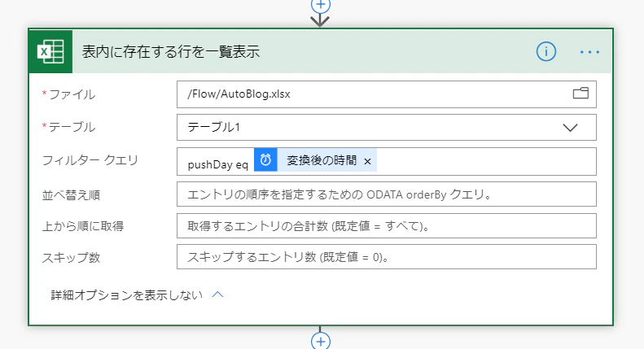Click the 上から順に取得 label
The image size is (644, 349).
click(83, 226)
